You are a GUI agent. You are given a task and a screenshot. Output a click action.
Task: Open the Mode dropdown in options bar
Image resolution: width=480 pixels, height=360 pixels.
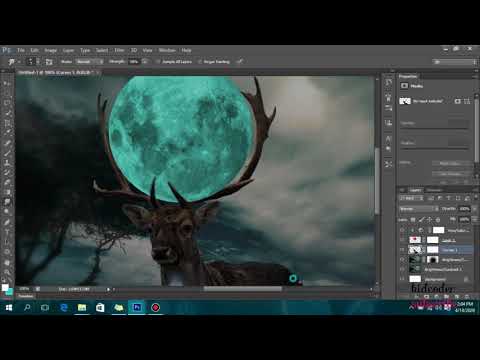[89, 62]
